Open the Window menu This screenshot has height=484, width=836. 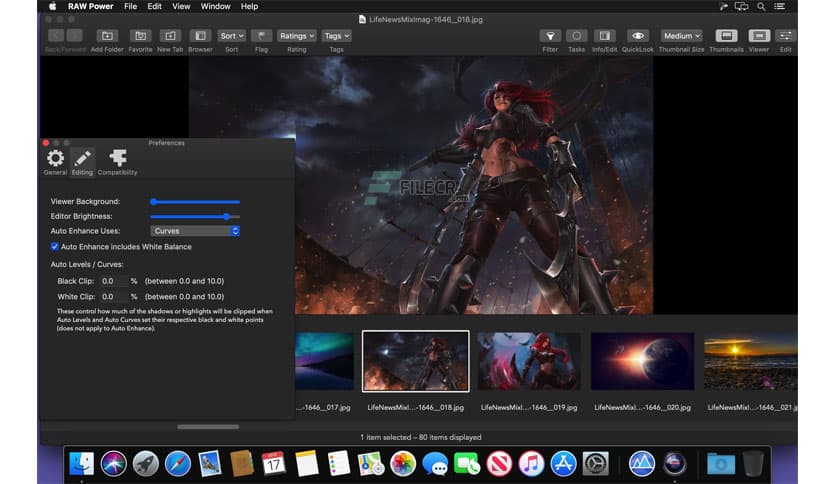pyautogui.click(x=215, y=6)
